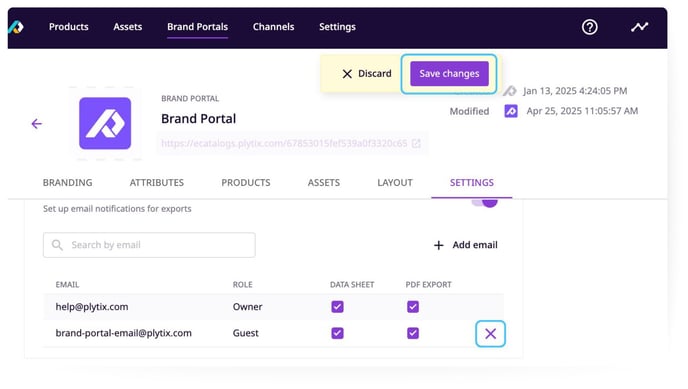The width and height of the screenshot is (688, 389).
Task: Click the ROLE column header
Action: click(x=243, y=285)
